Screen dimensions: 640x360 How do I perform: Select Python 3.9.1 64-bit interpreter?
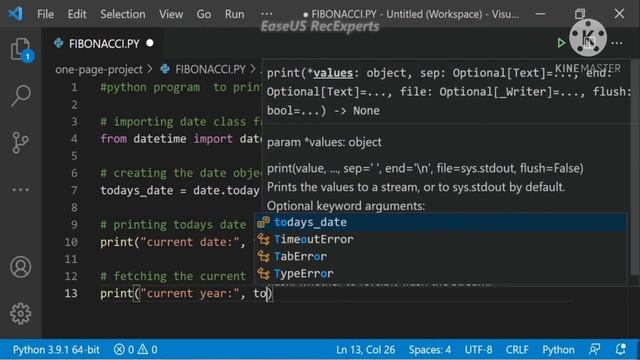pos(56,349)
